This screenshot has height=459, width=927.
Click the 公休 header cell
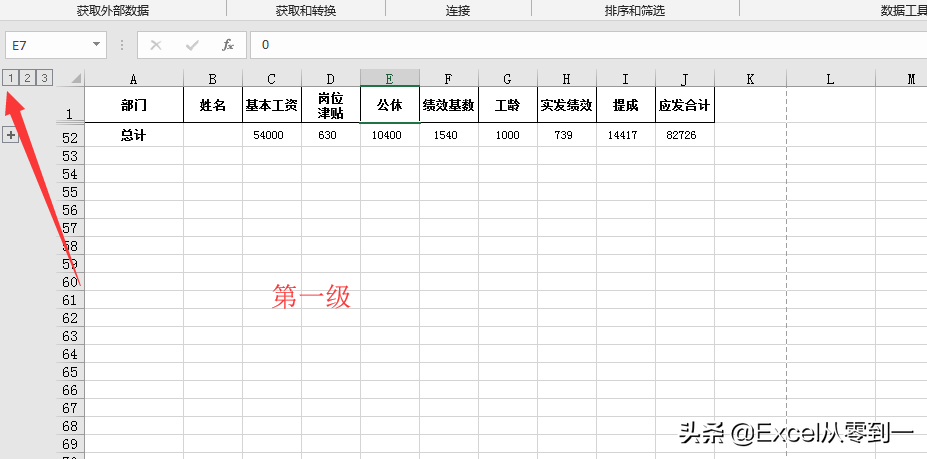[x=390, y=105]
